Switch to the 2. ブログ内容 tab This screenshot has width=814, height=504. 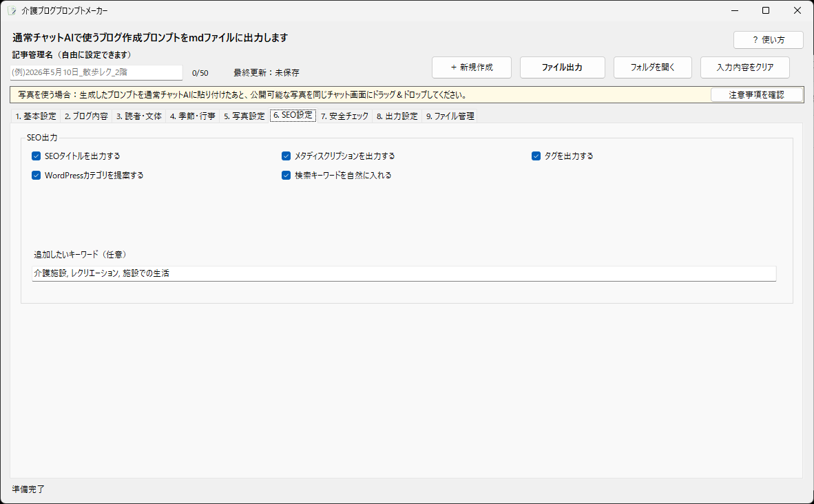coord(86,116)
